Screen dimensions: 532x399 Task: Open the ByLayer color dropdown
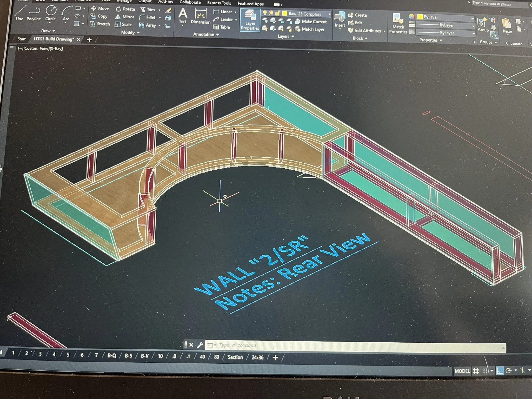pyautogui.click(x=472, y=18)
